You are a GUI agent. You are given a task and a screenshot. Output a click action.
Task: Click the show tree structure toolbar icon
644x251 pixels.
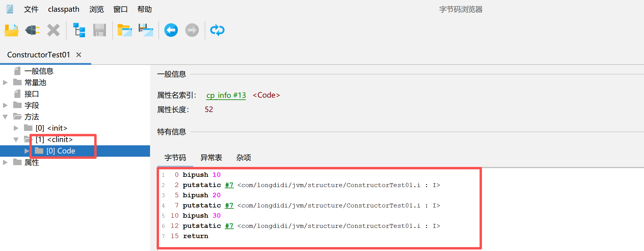(79, 30)
